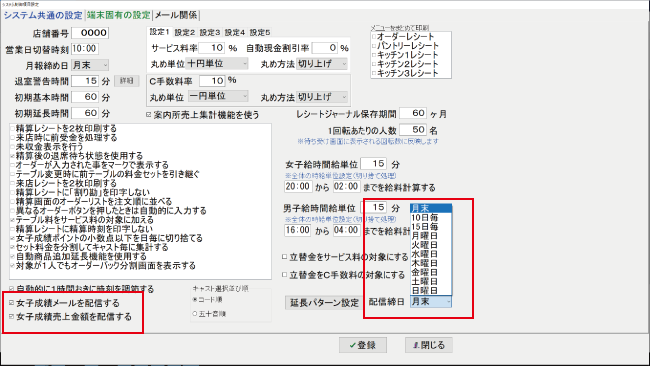This screenshot has width=650, height=366.
Task: Open the service charge 丸め方法 dropdown
Action: tap(322, 64)
